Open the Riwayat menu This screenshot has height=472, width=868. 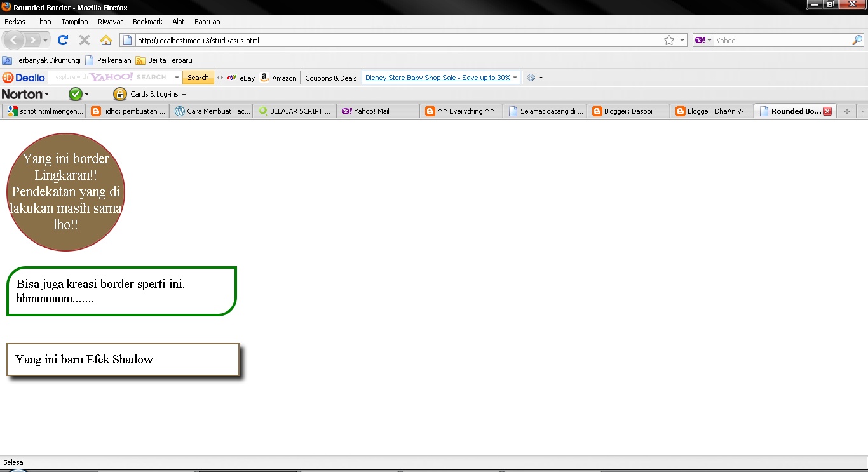[x=110, y=22]
